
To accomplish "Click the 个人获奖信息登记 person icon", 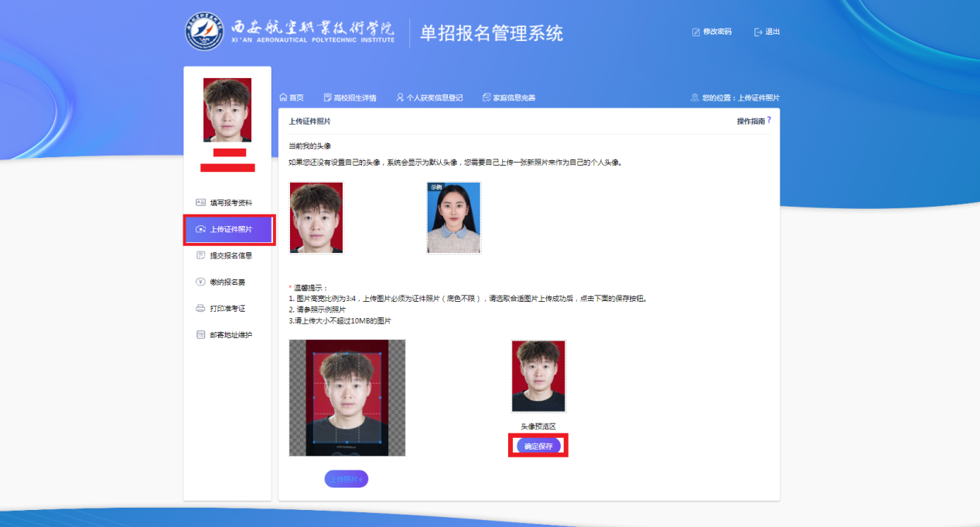I will click(400, 98).
